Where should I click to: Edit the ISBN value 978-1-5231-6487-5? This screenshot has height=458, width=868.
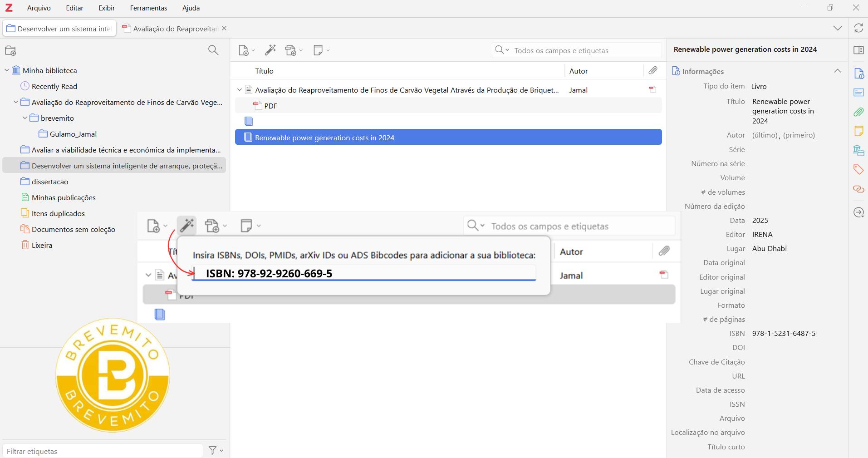tap(784, 333)
